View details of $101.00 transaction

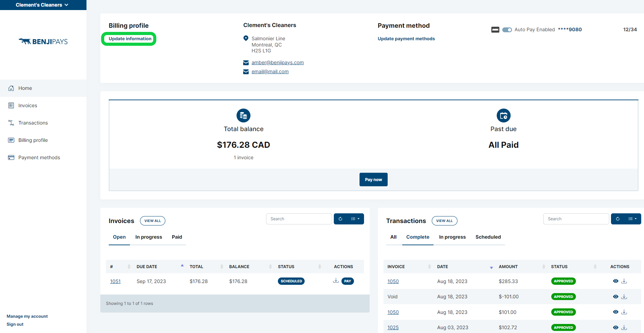point(616,312)
